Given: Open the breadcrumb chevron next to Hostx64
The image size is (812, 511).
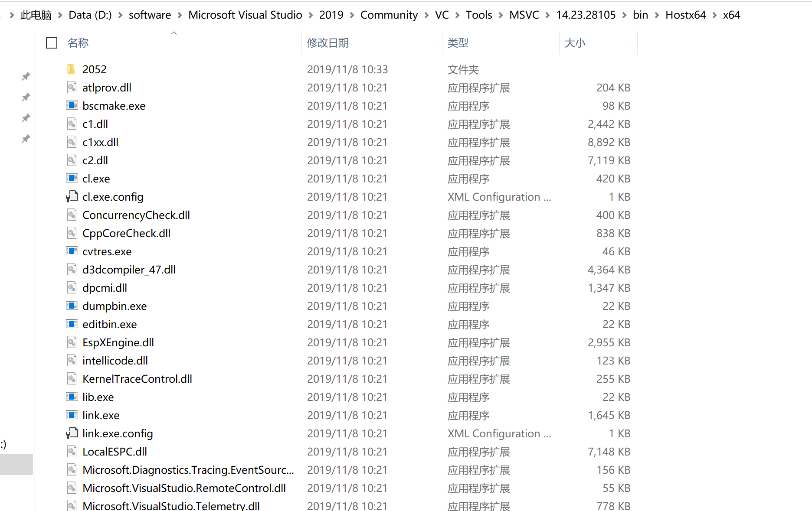Looking at the screenshot, I should (x=715, y=14).
